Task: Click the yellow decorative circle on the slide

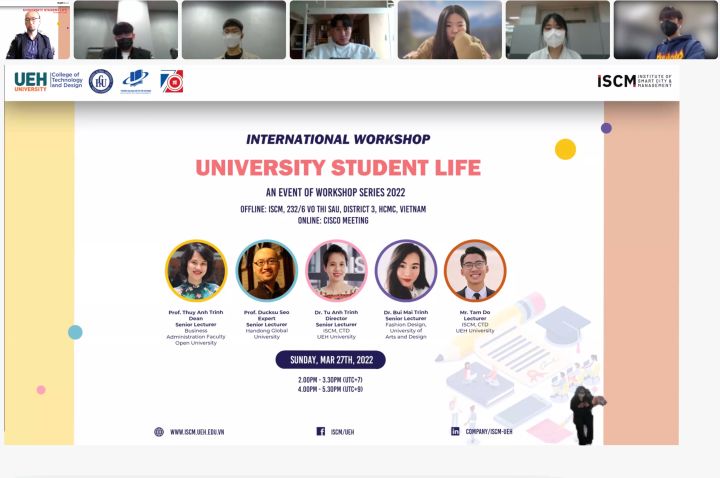Action: pyautogui.click(x=565, y=149)
